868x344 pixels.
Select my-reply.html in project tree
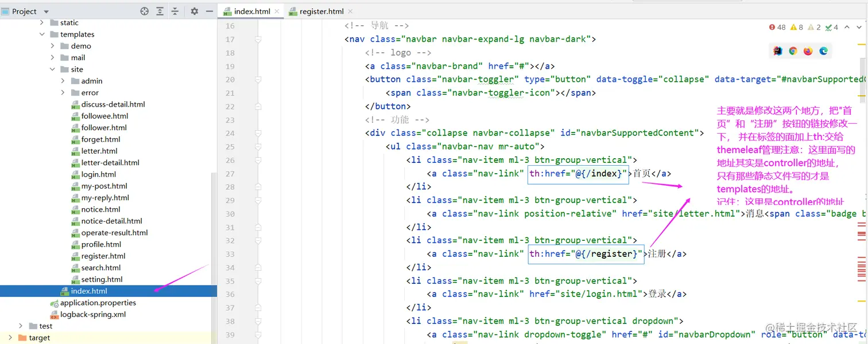tap(100, 198)
